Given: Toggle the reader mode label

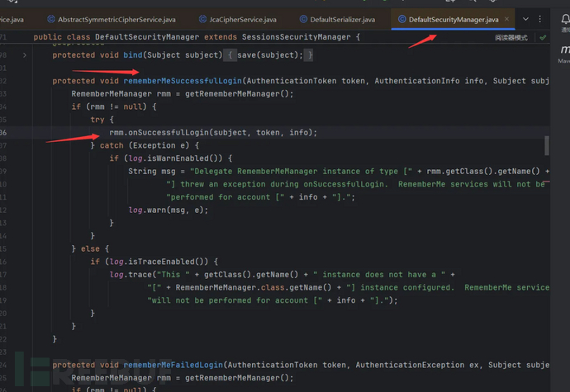Looking at the screenshot, I should point(512,37).
